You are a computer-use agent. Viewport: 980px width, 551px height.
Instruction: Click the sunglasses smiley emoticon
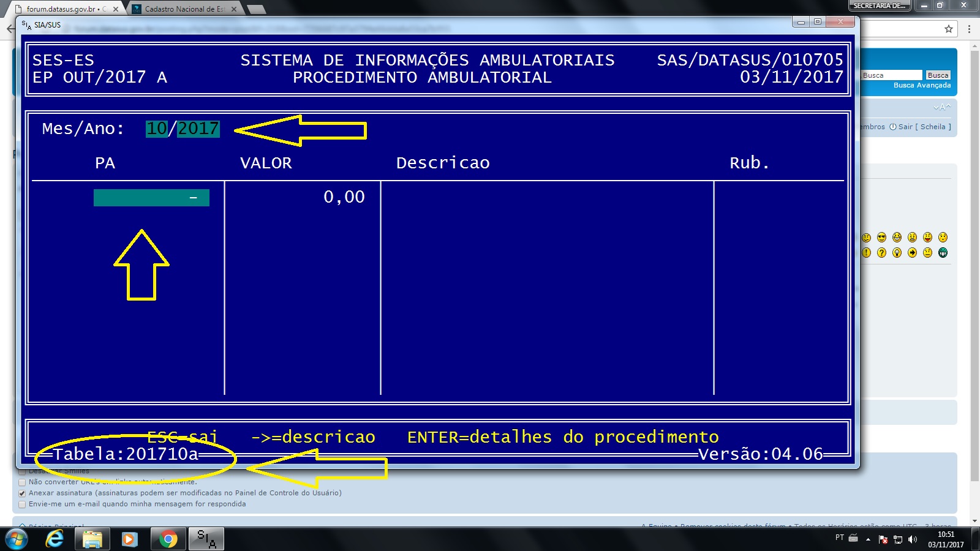click(x=881, y=238)
